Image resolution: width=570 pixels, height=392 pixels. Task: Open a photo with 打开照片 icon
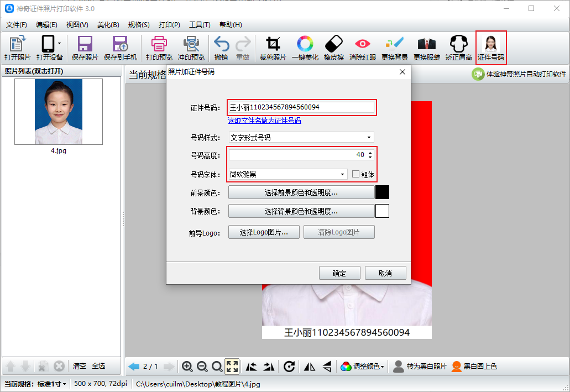coord(17,48)
